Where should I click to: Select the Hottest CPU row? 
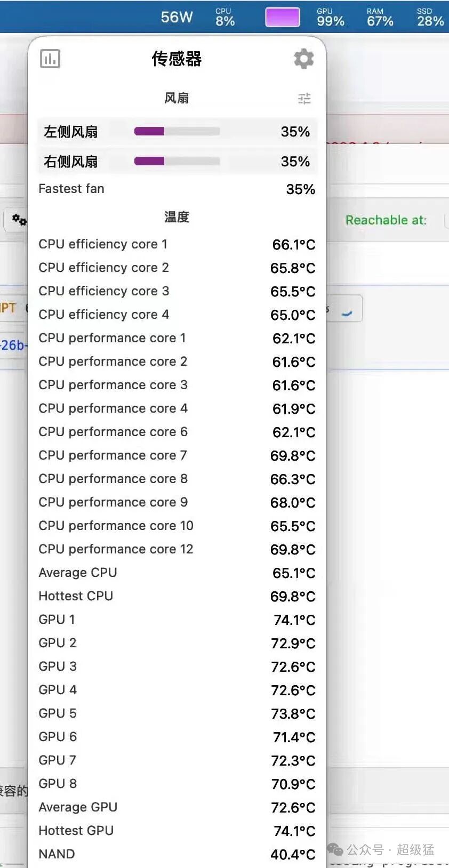tap(177, 596)
